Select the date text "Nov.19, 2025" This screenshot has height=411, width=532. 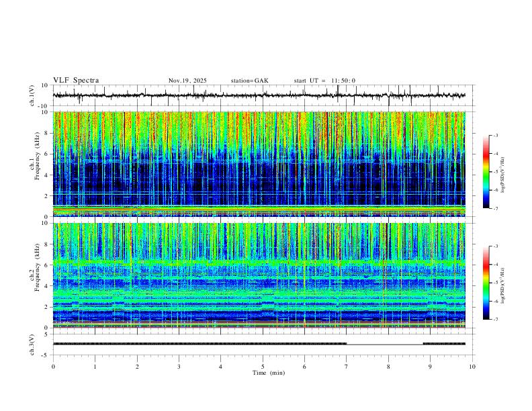pyautogui.click(x=187, y=81)
